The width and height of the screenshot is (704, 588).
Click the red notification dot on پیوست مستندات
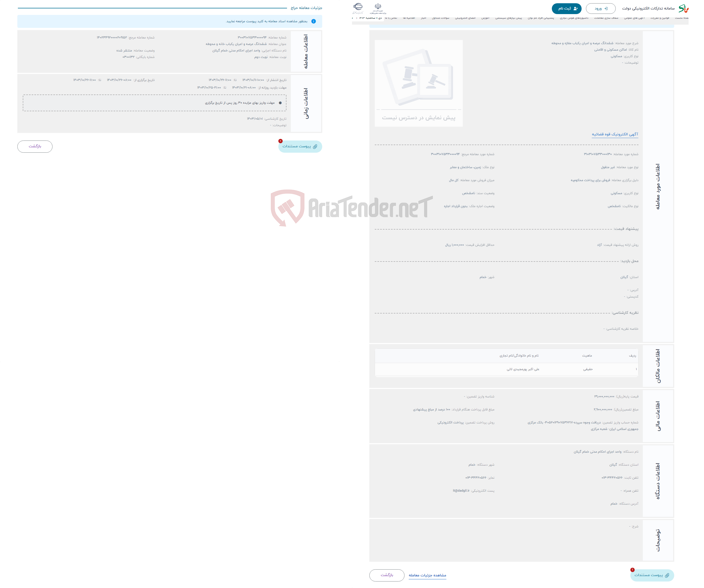[279, 141]
